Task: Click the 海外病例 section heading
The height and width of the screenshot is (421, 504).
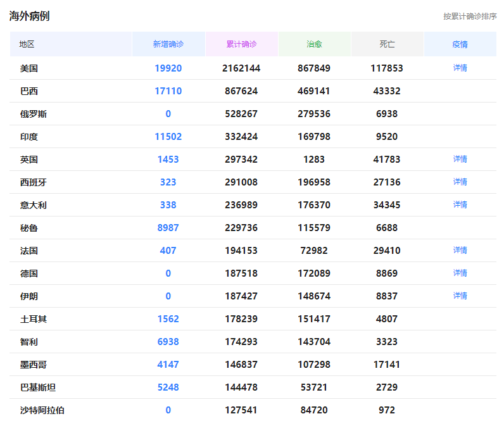Action: pyautogui.click(x=29, y=16)
